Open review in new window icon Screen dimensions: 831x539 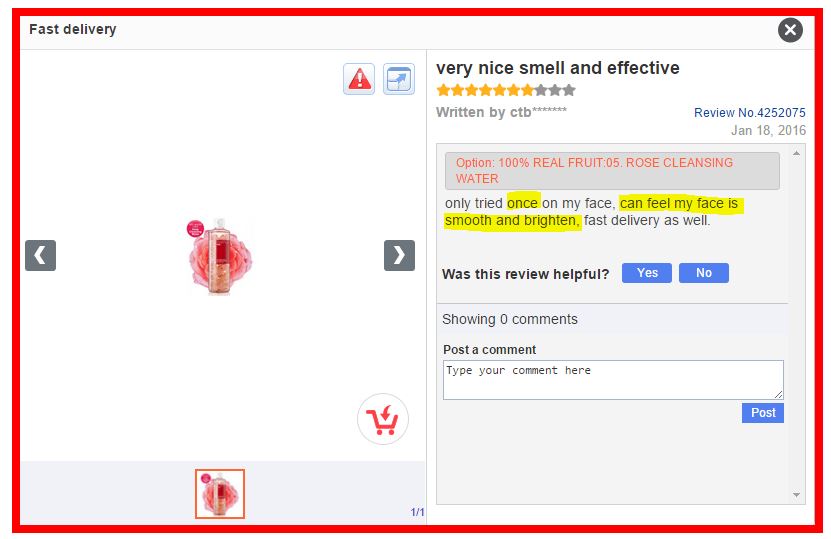coord(399,79)
